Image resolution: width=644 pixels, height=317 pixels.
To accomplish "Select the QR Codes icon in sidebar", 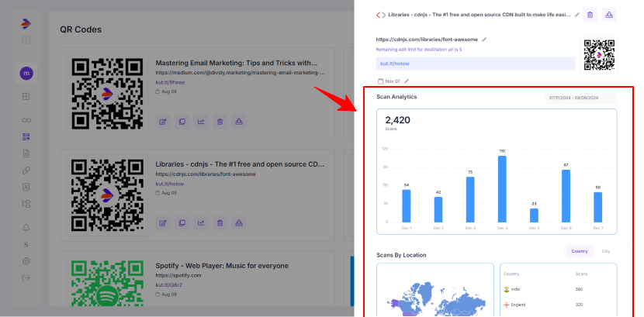I will click(x=26, y=137).
